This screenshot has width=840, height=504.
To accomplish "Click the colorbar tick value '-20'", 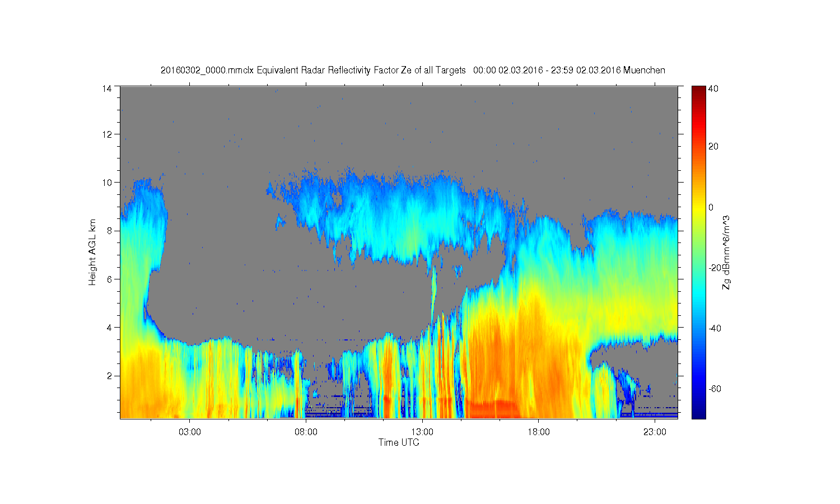I will (x=715, y=268).
